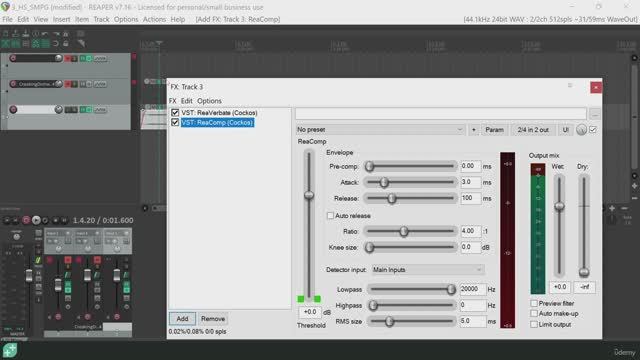Open the Actions menu
This screenshot has height=360, width=640.
point(154,19)
